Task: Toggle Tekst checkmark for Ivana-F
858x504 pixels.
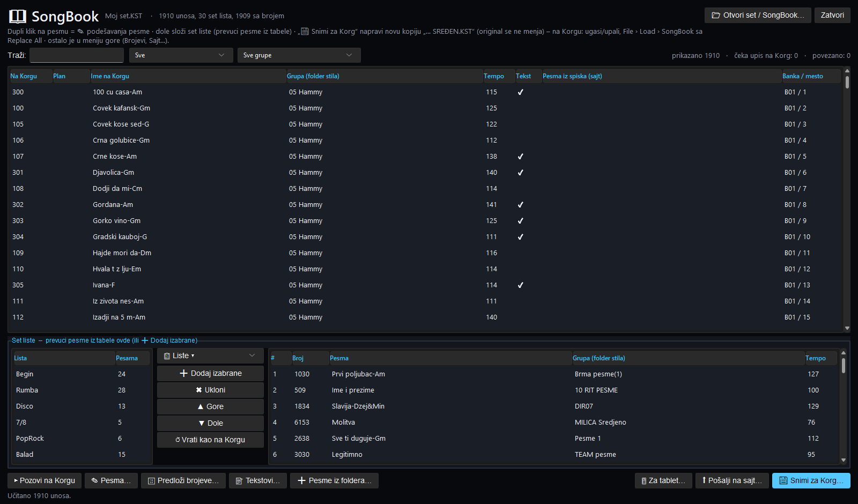Action: point(520,285)
